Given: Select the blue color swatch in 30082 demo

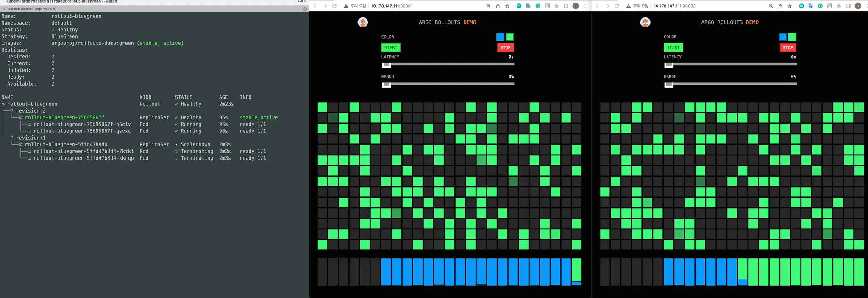Looking at the screenshot, I should coord(782,37).
